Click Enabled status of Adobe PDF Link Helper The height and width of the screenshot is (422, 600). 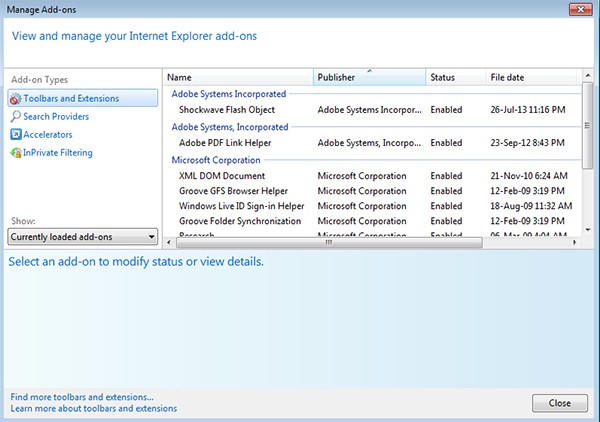[x=446, y=143]
